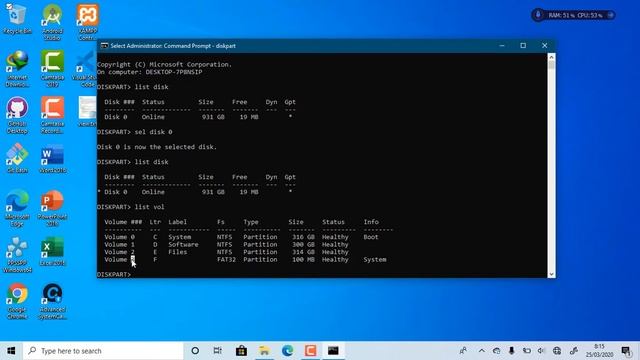Screen dimensions: 640x360
Task: Open the volume control in the system tray
Action: (541, 351)
